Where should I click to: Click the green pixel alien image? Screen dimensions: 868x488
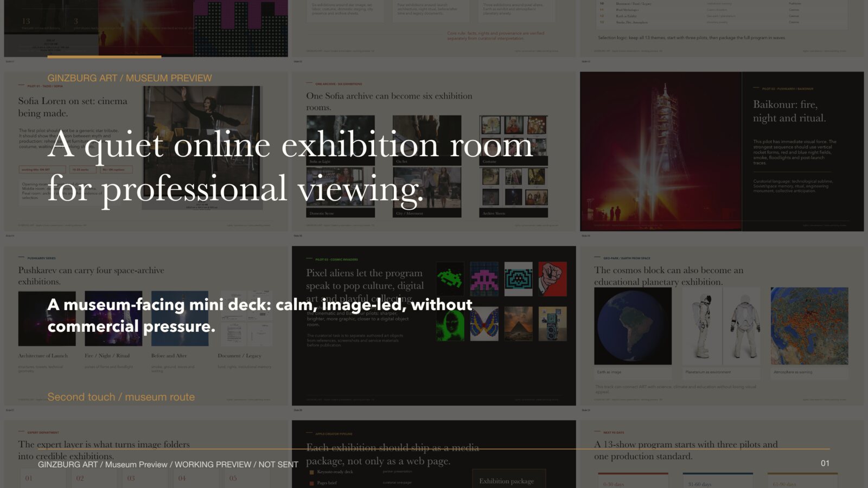point(450,279)
